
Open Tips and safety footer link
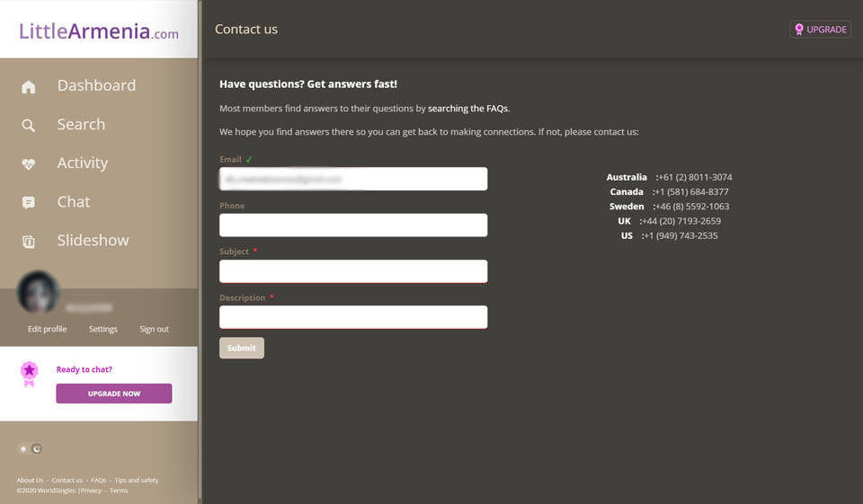click(136, 480)
